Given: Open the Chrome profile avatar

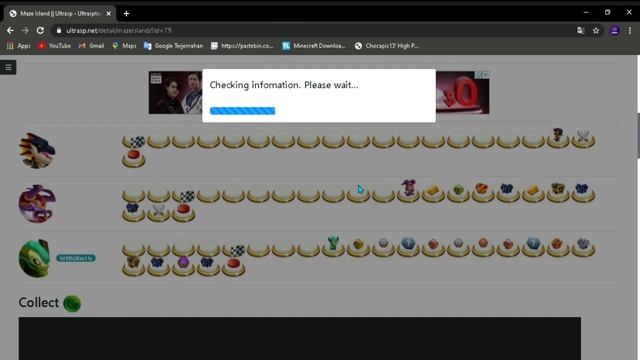Looking at the screenshot, I should (x=615, y=31).
